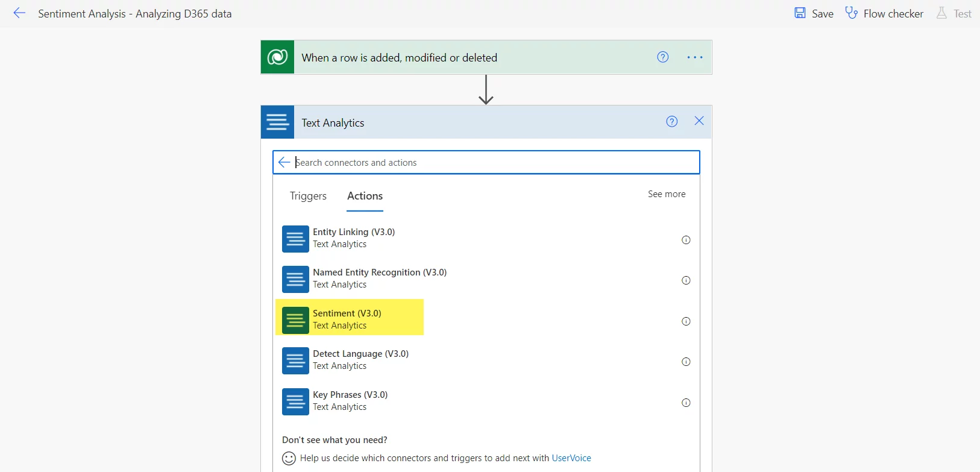
Task: Click Detect Language (V3.0) action icon
Action: tap(295, 360)
